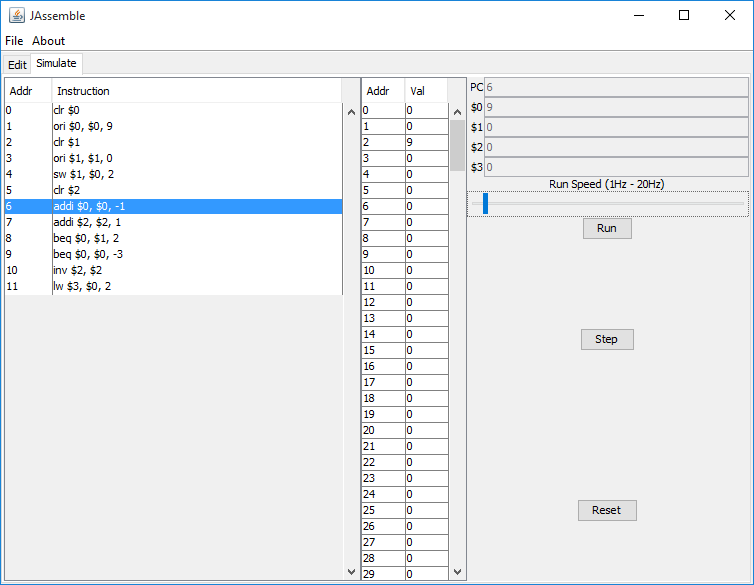Click instruction list scroll down arrow

[351, 572]
